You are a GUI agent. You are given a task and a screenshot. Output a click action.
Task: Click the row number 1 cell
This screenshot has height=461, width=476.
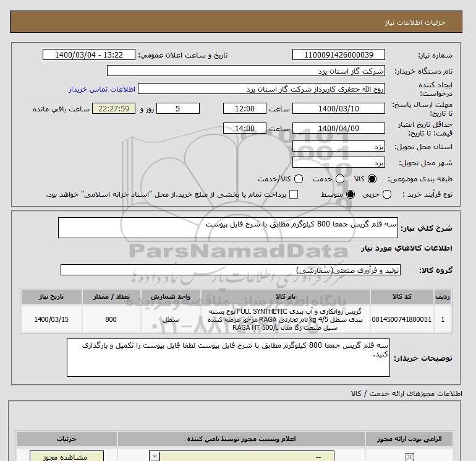click(443, 319)
